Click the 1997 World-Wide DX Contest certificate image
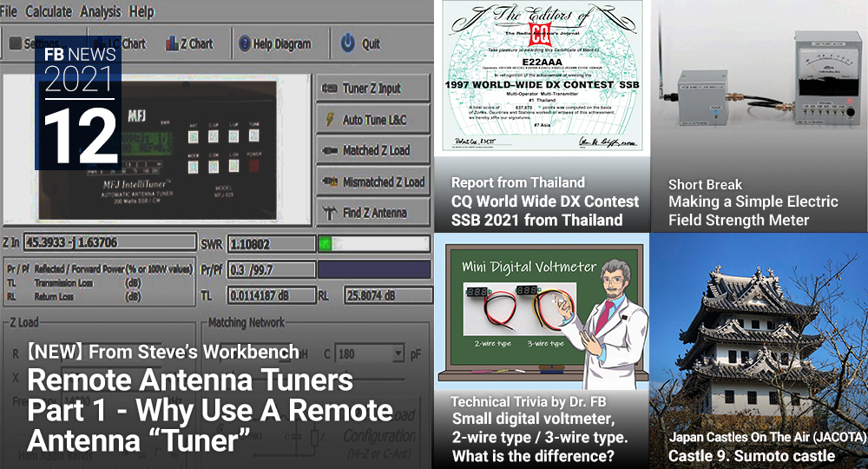 click(x=542, y=76)
